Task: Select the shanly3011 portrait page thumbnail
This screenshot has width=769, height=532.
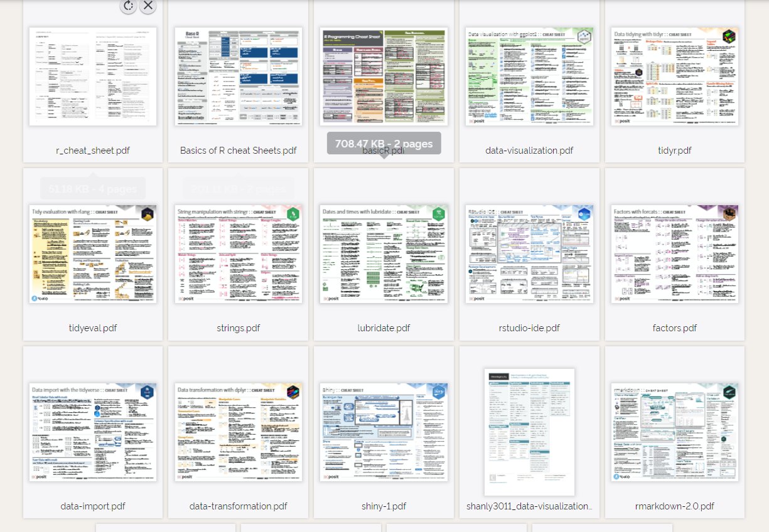Action: point(530,432)
